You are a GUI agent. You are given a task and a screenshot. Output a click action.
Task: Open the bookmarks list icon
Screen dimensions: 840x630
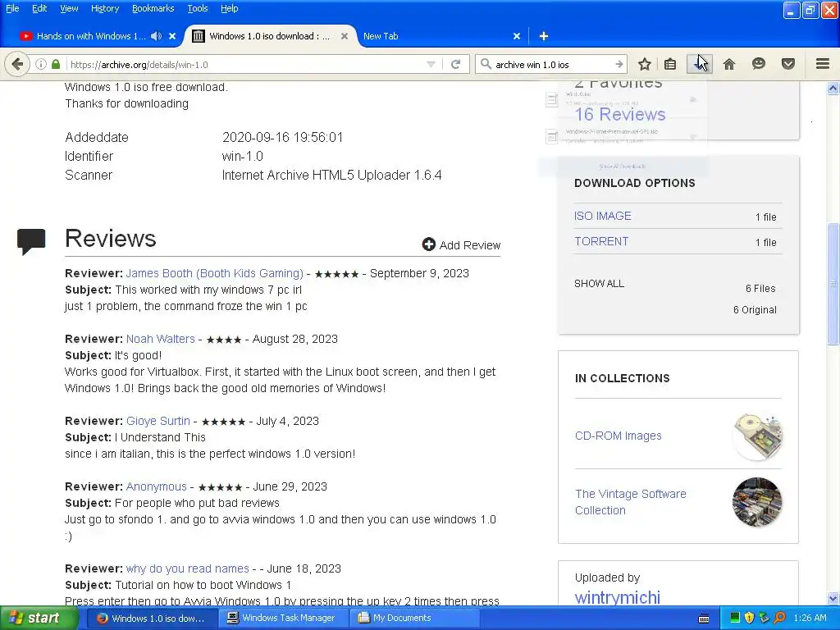click(670, 64)
